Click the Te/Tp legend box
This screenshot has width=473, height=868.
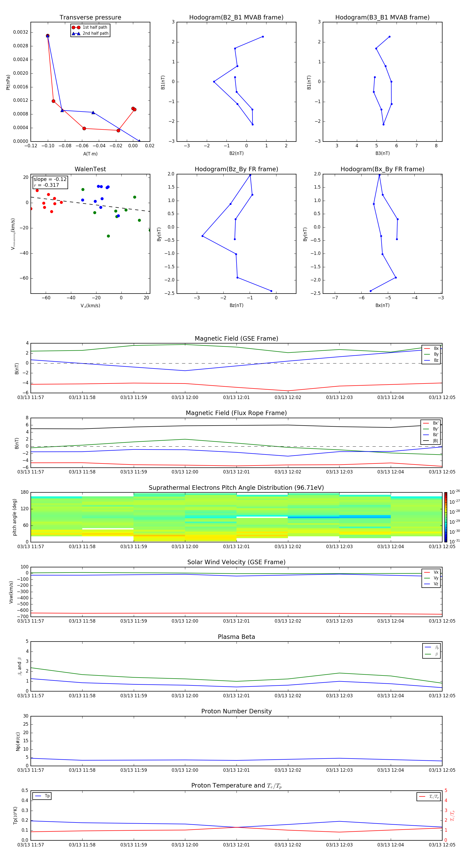[x=429, y=796]
